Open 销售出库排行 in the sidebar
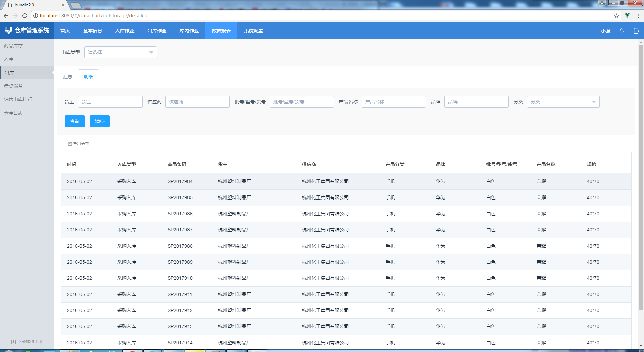Viewport: 644px width, 352px height. tap(27, 99)
